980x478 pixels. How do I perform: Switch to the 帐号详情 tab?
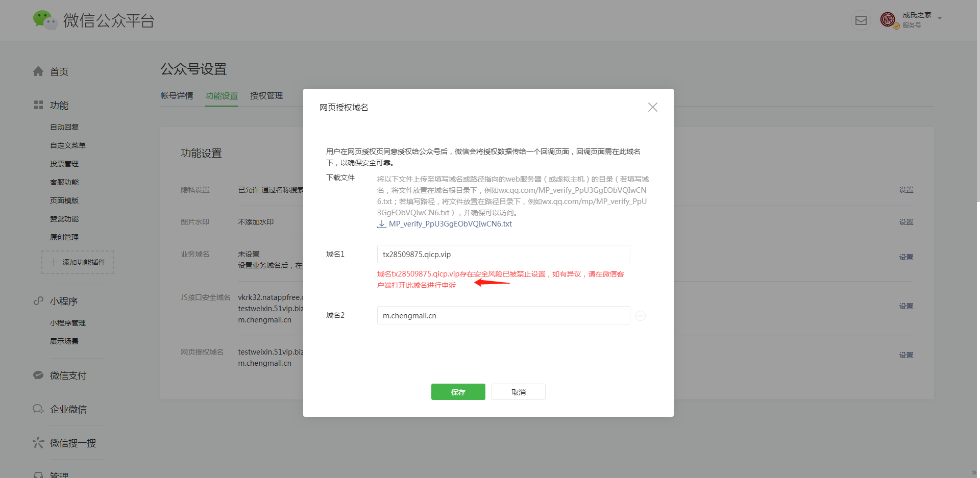point(177,96)
